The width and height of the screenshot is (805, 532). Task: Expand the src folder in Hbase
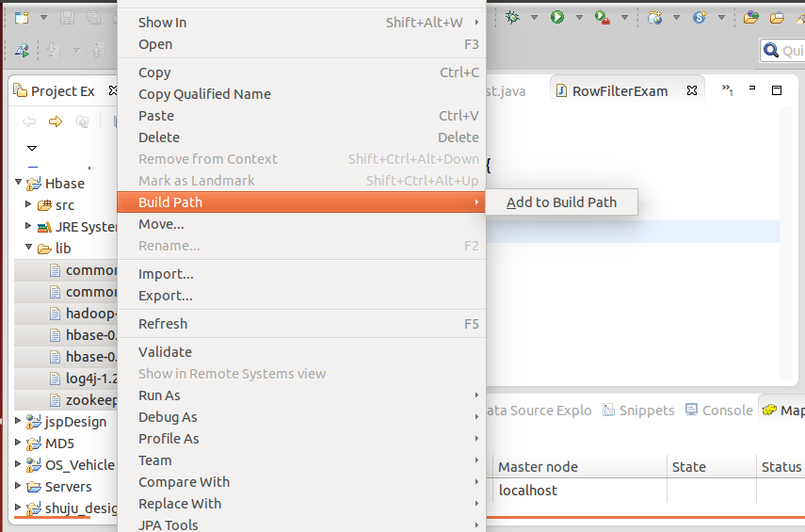(x=28, y=204)
